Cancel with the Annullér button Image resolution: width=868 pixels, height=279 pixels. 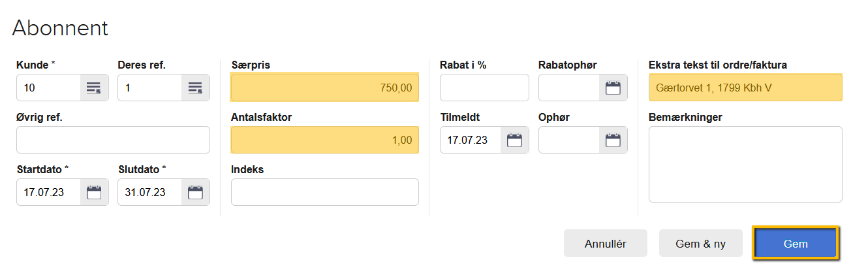[x=605, y=244]
